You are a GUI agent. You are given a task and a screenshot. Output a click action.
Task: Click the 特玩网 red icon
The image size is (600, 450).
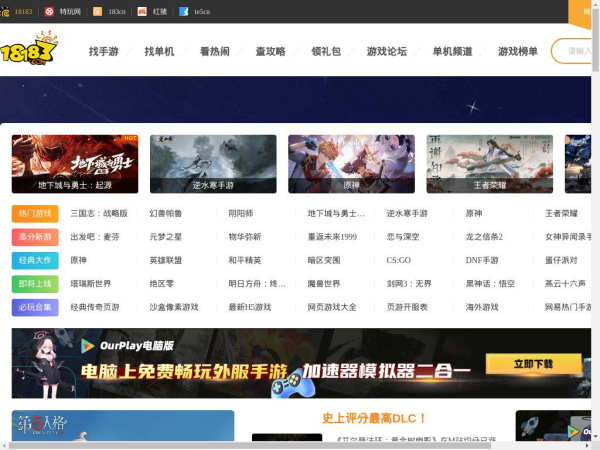pyautogui.click(x=49, y=12)
